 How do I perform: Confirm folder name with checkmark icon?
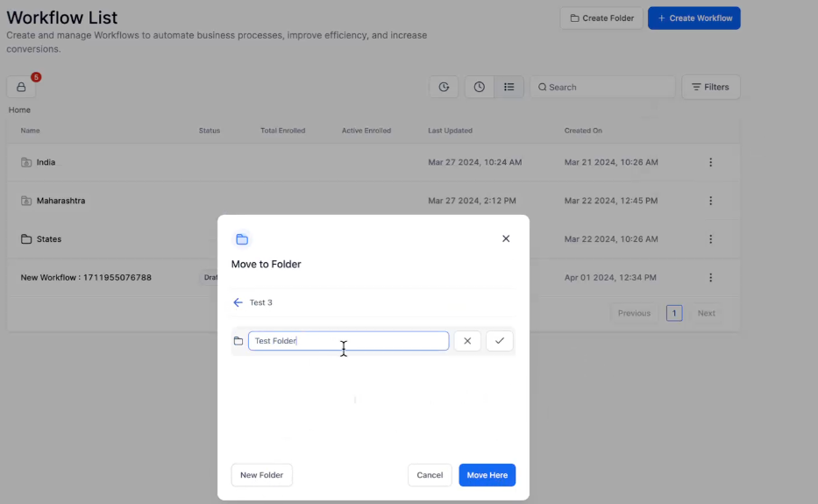tap(500, 341)
